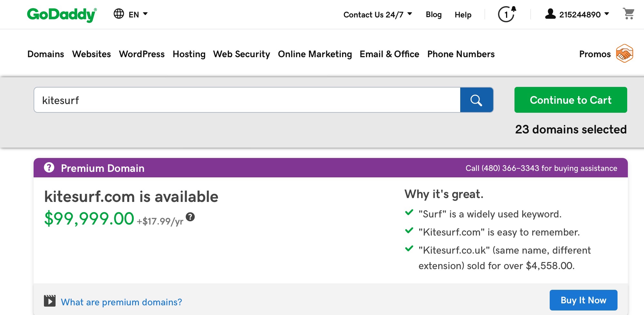Click the 'Premium Domain' banner heading
This screenshot has width=644, height=315.
point(103,168)
